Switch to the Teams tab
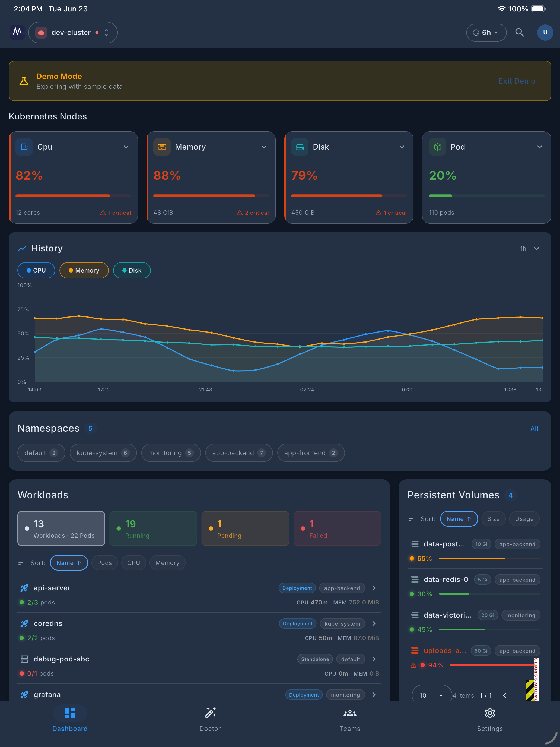This screenshot has height=747, width=560. pos(350,720)
